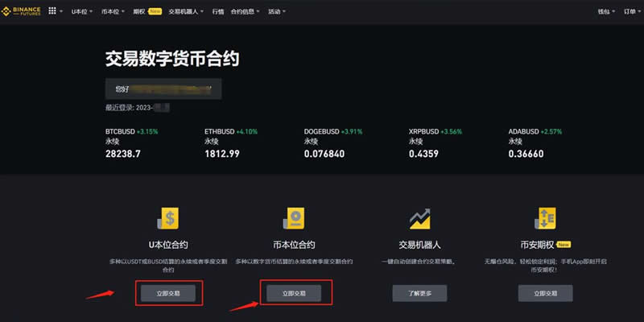644x322 pixels.
Task: Expand the 币本位 dropdown menu
Action: [x=113, y=12]
